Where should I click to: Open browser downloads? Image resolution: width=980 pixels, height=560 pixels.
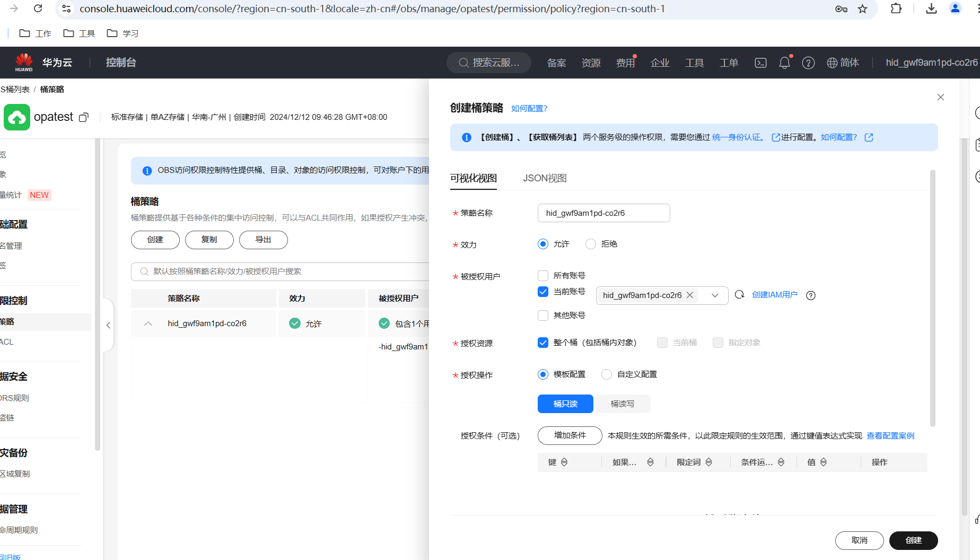[x=931, y=8]
